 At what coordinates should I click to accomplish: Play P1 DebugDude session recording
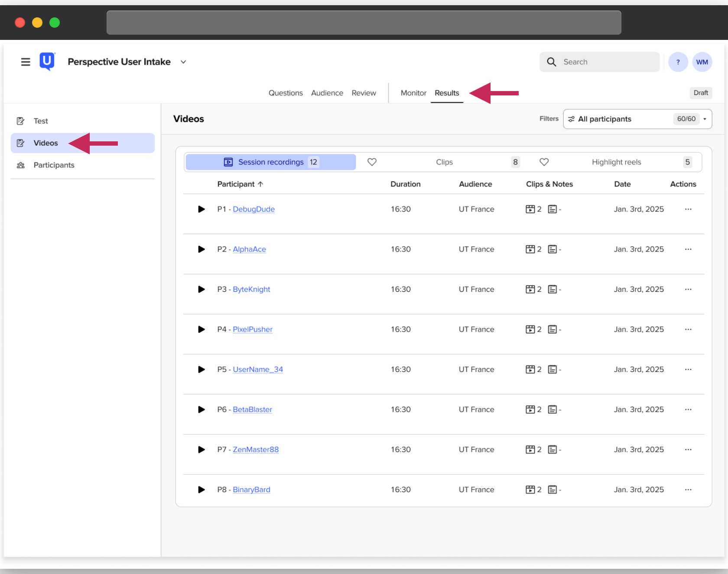point(201,209)
